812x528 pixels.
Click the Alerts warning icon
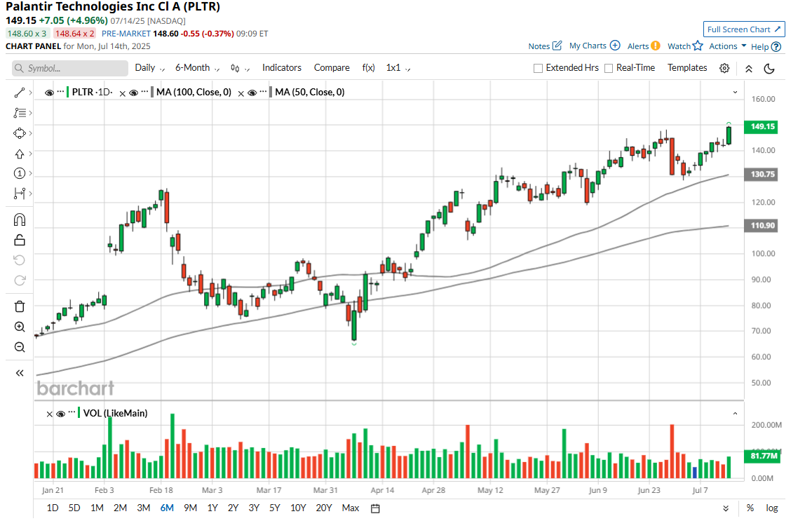(656, 46)
